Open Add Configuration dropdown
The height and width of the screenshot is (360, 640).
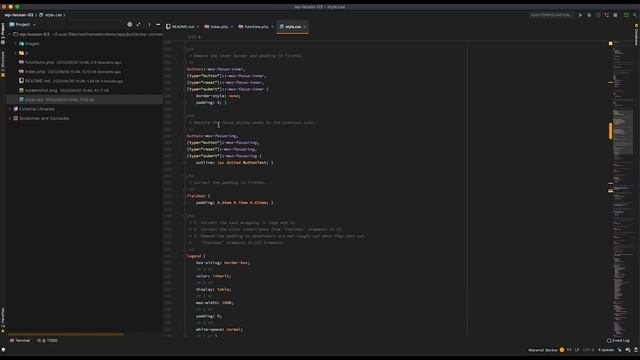551,15
